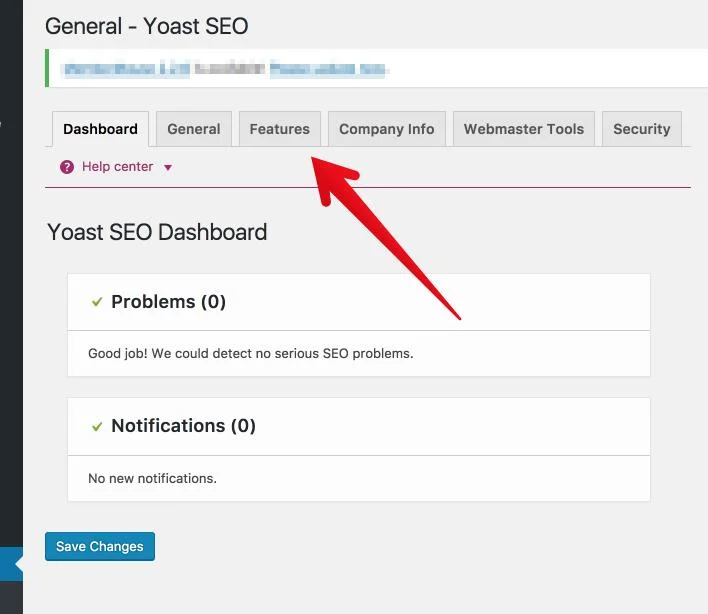
Task: Click the green checkmark beside Notifications
Action: point(97,426)
